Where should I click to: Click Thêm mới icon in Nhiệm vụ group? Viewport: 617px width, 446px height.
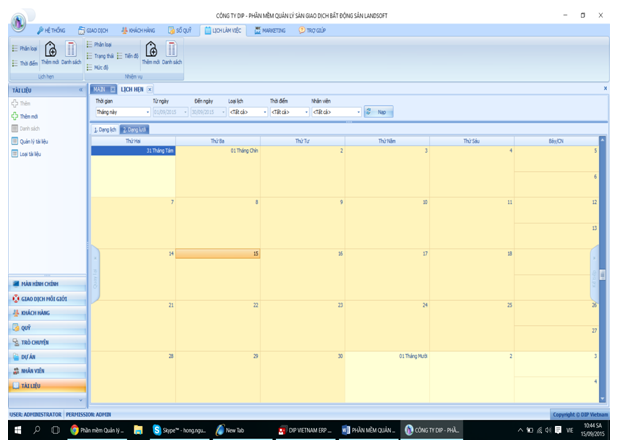coord(151,51)
